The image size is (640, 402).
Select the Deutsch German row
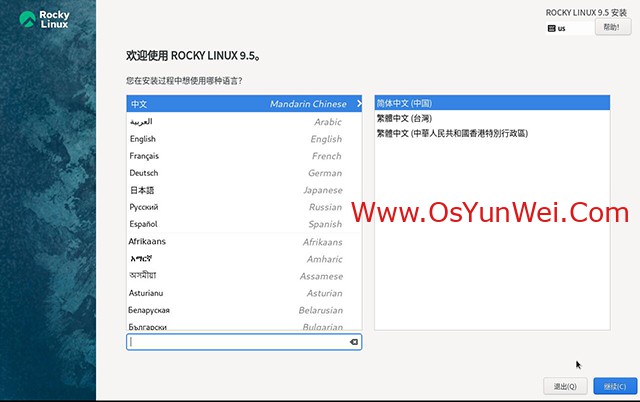pos(244,173)
